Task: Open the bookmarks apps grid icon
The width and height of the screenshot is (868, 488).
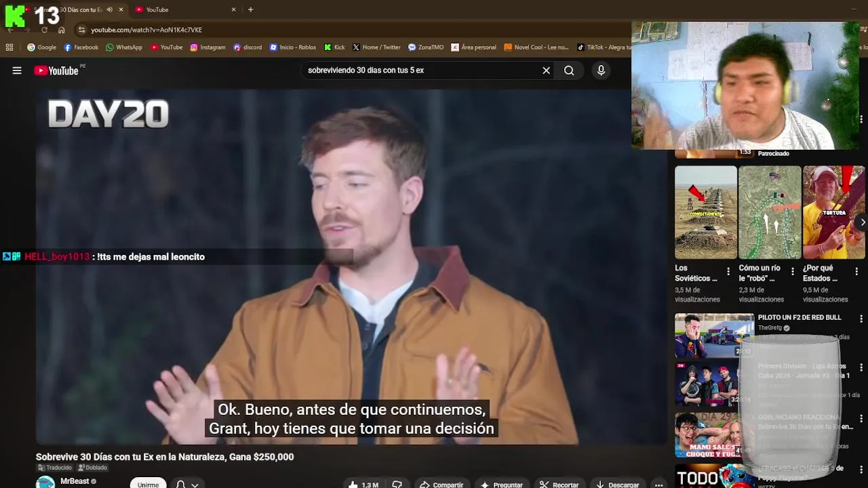Action: (x=9, y=47)
